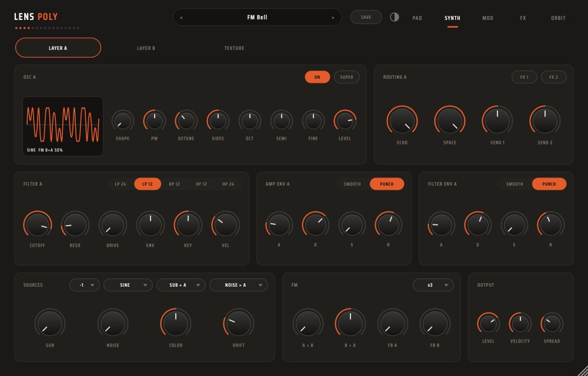
Task: Click the filter VEL knob
Action: pos(225,224)
